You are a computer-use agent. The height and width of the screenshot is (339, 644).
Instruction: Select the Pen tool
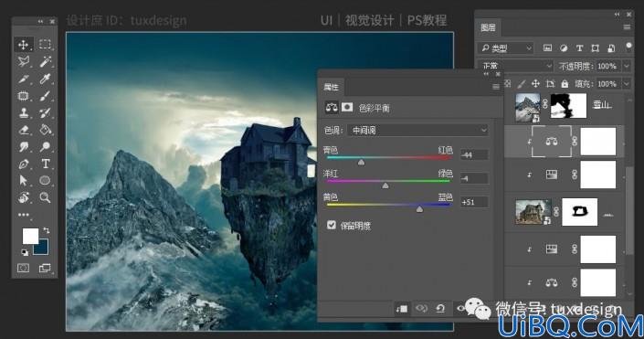[x=24, y=164]
